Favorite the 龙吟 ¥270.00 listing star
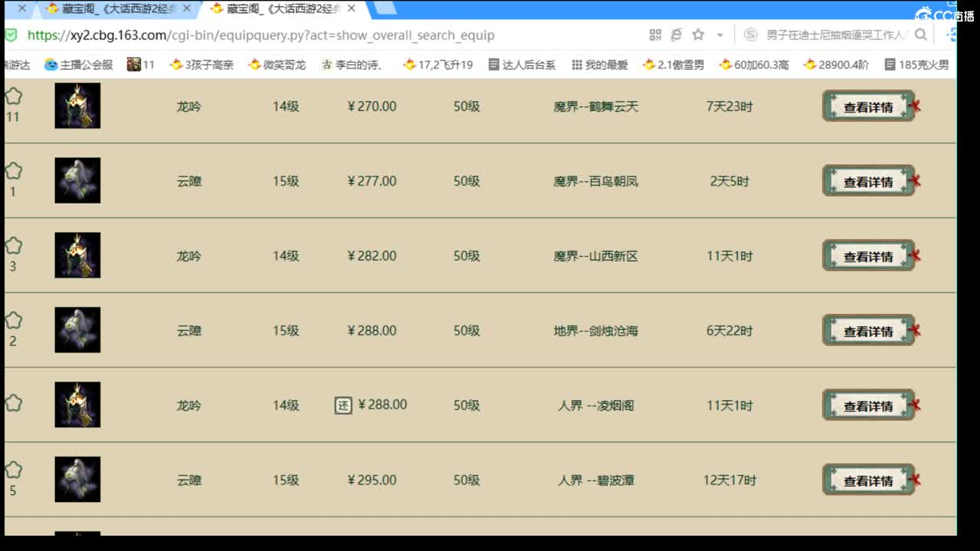Screen dimensions: 980x551 coord(13,96)
